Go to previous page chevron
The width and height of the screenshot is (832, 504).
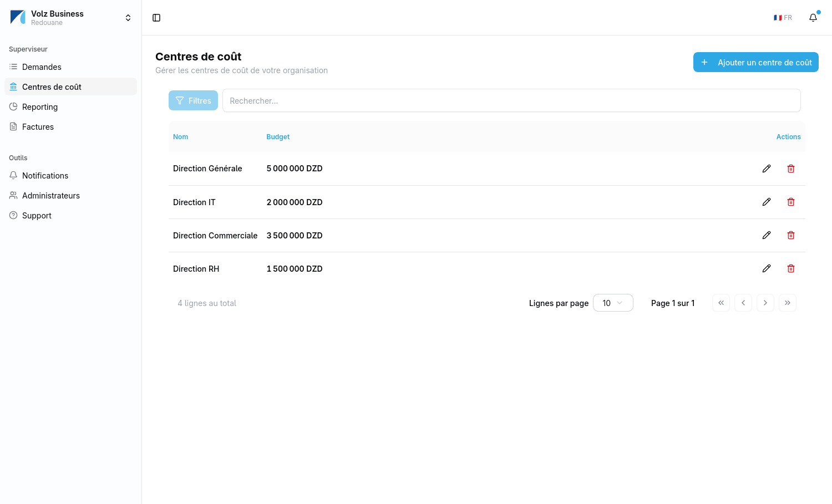(743, 303)
